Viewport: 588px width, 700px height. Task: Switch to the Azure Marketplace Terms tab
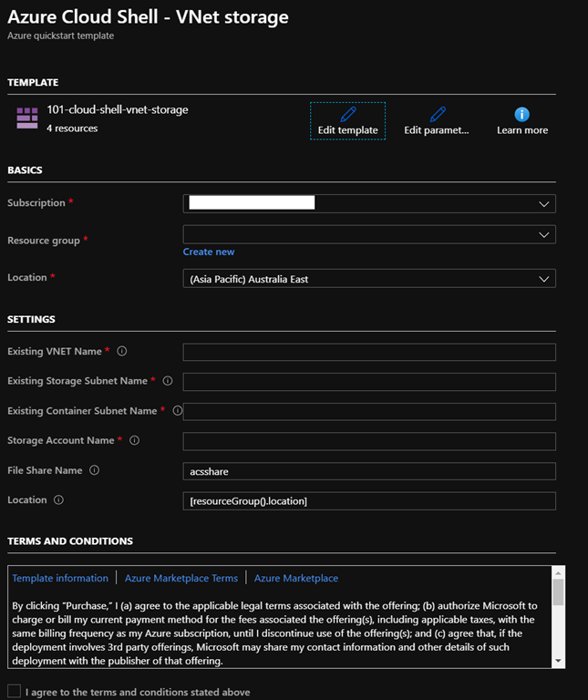pos(181,578)
